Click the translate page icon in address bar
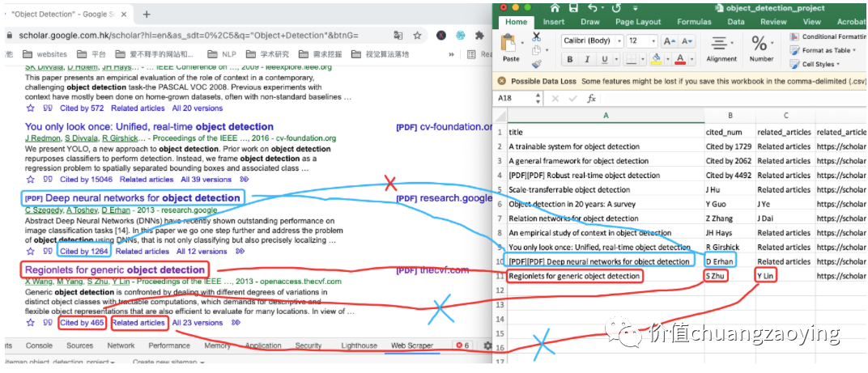This screenshot has height=373, width=868. [398, 36]
